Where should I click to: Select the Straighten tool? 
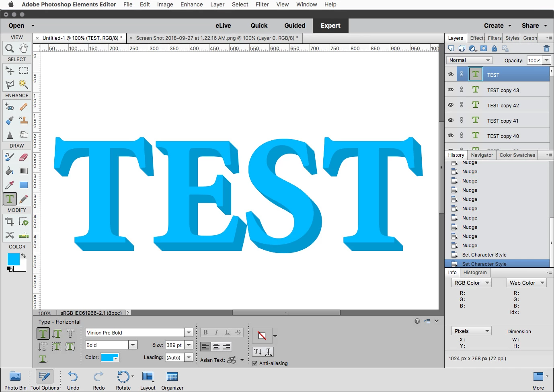[24, 235]
